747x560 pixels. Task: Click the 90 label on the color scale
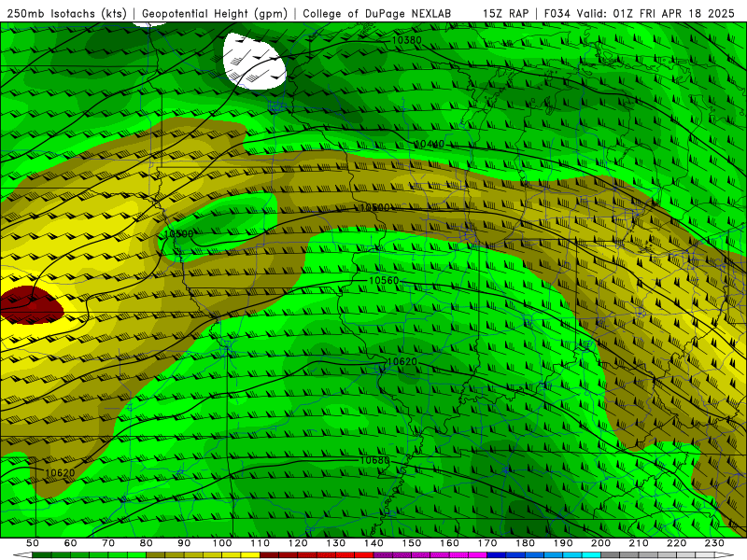pyautogui.click(x=184, y=543)
